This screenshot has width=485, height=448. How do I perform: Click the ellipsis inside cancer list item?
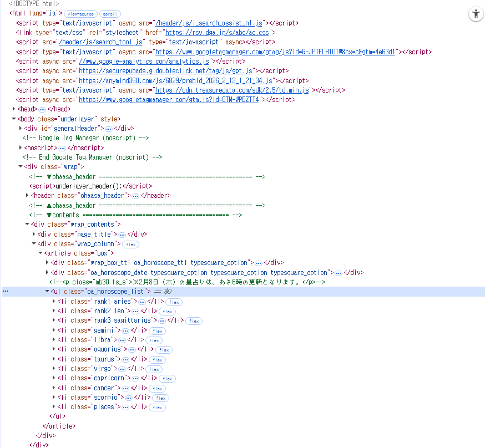(x=125, y=388)
